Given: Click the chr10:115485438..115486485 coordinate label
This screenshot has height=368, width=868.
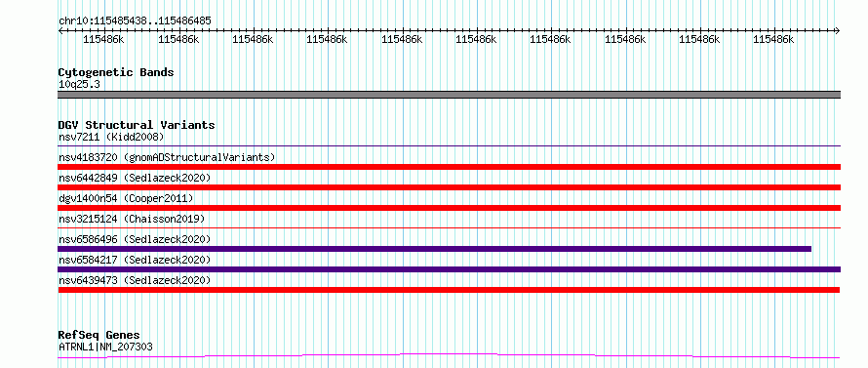Looking at the screenshot, I should pos(135,21).
